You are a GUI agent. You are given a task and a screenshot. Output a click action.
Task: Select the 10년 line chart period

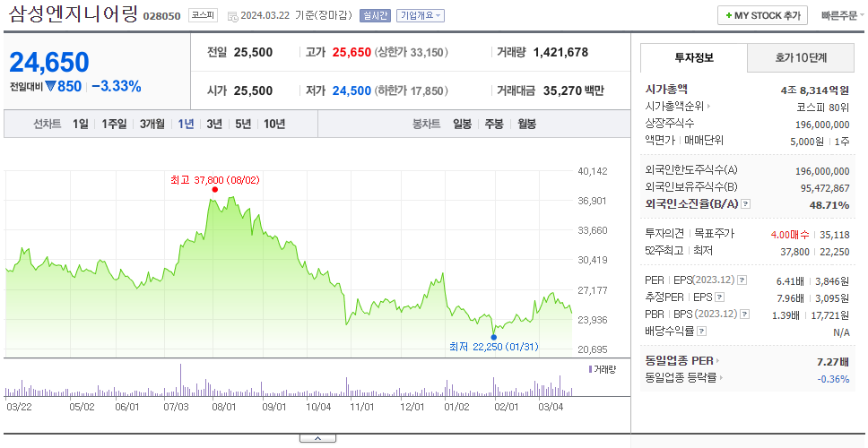click(274, 124)
